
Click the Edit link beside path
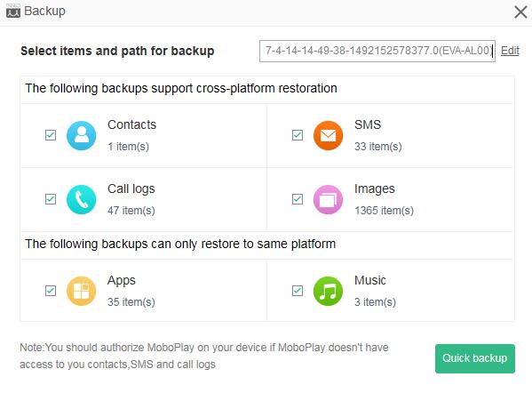(x=510, y=51)
